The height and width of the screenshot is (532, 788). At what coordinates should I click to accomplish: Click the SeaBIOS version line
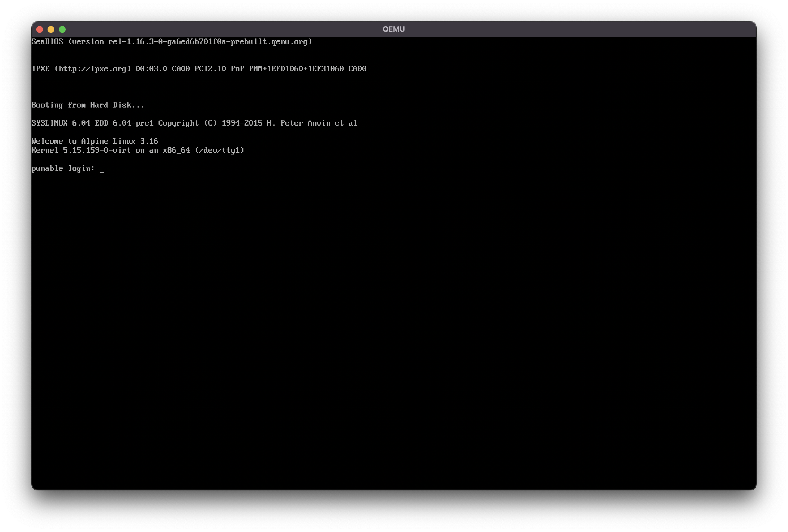pos(172,41)
